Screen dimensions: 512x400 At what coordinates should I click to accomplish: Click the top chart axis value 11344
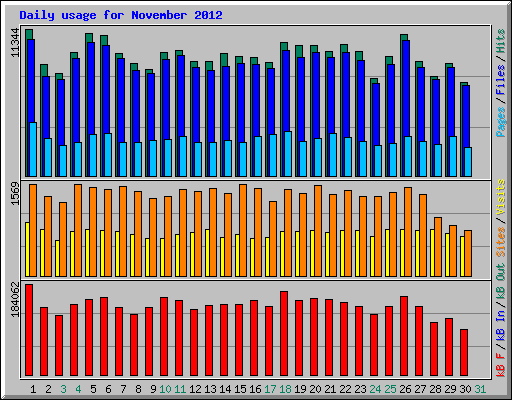click(x=15, y=43)
